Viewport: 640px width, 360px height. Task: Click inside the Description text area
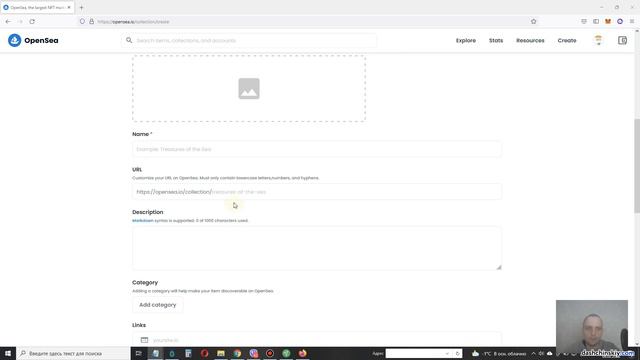point(317,248)
